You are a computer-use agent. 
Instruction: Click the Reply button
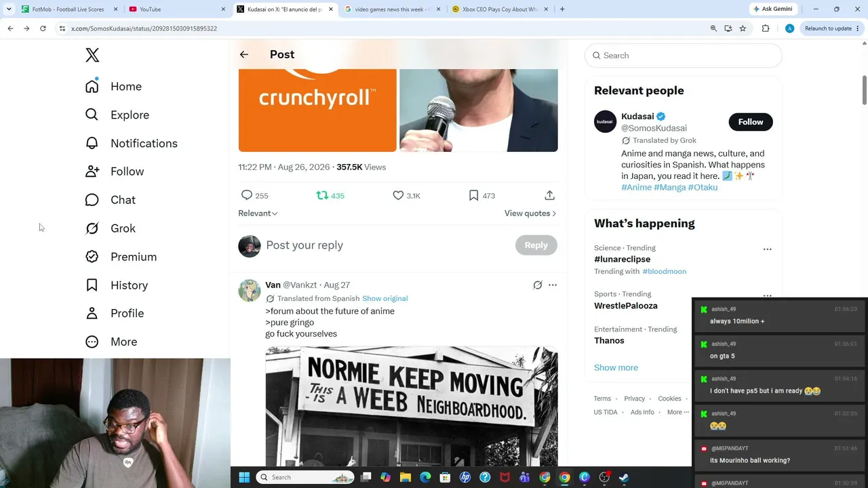click(x=536, y=245)
